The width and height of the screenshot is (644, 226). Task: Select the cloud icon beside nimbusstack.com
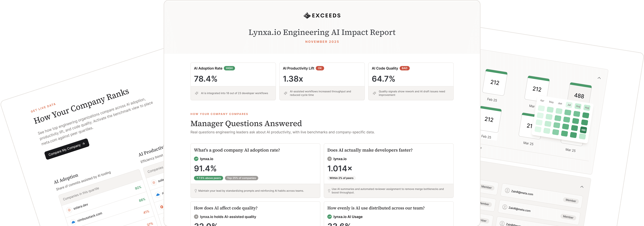coord(73,222)
